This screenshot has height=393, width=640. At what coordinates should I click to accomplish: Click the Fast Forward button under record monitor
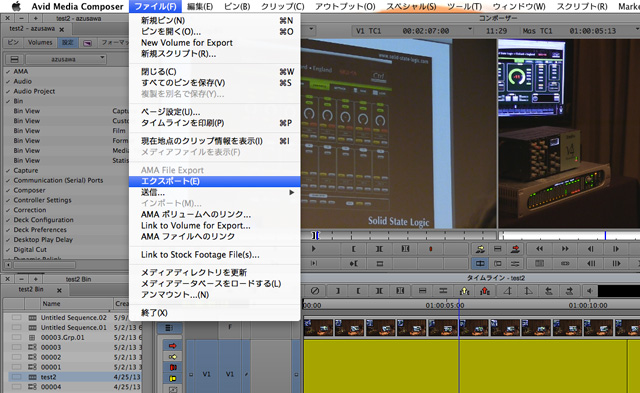pyautogui.click(x=565, y=249)
